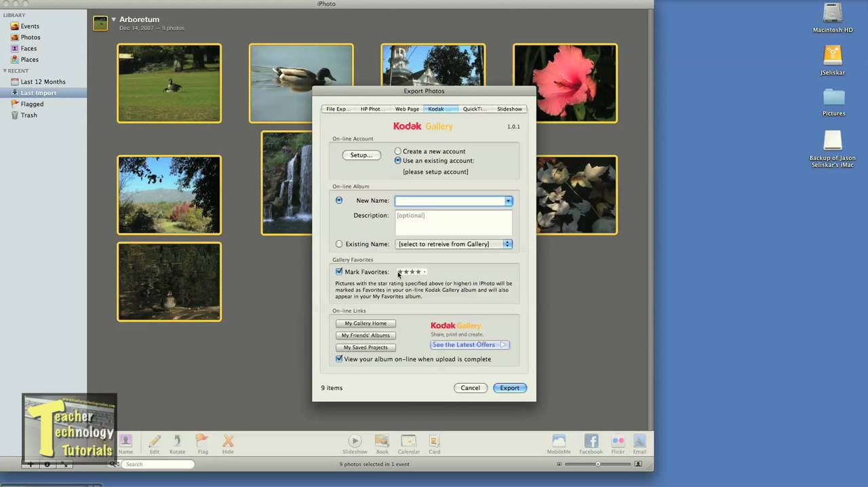Click the Edit pencil toolbar icon
Screen dimensions: 868x487
point(155,444)
